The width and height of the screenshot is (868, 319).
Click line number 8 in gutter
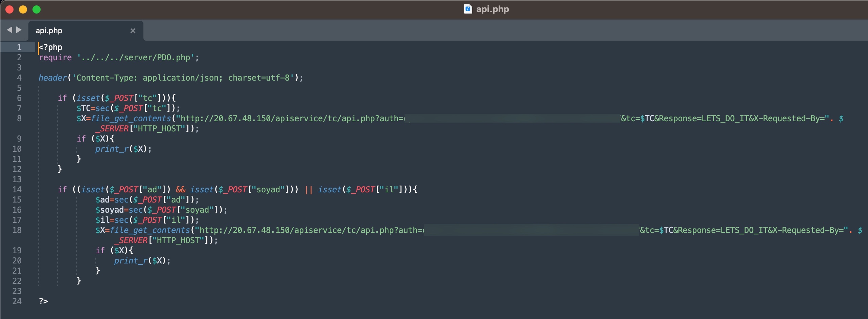point(19,118)
